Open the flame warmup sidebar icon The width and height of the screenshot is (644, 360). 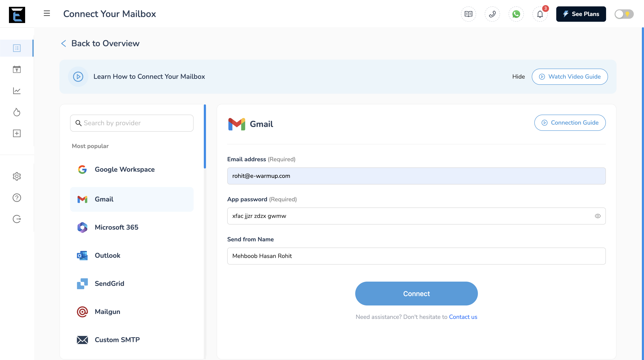coord(17,112)
